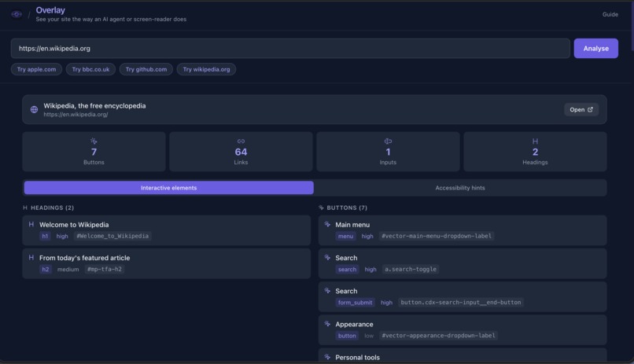Click the Inputs stat card icon
The width and height of the screenshot is (634, 364).
click(x=388, y=141)
